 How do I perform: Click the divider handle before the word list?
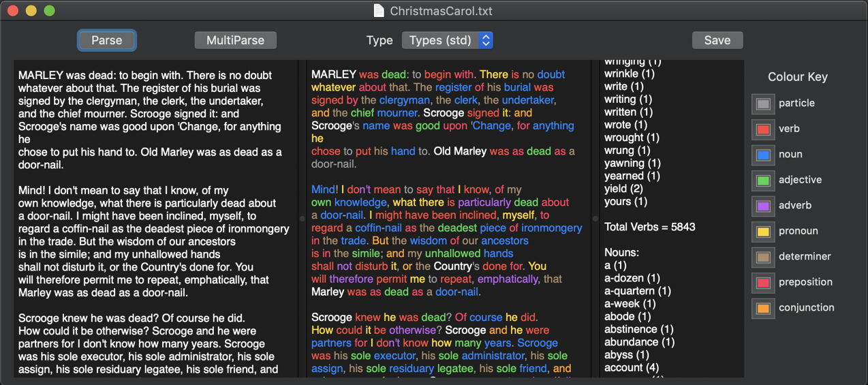(594, 219)
